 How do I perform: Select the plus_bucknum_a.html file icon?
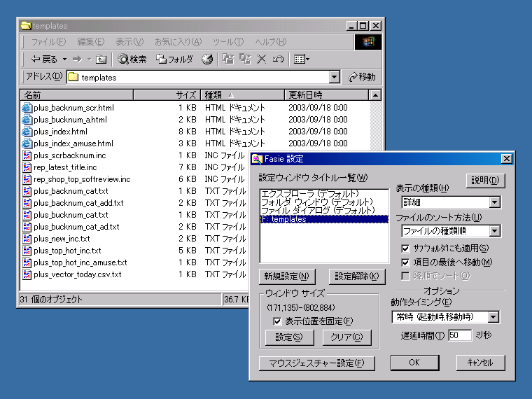(27, 120)
